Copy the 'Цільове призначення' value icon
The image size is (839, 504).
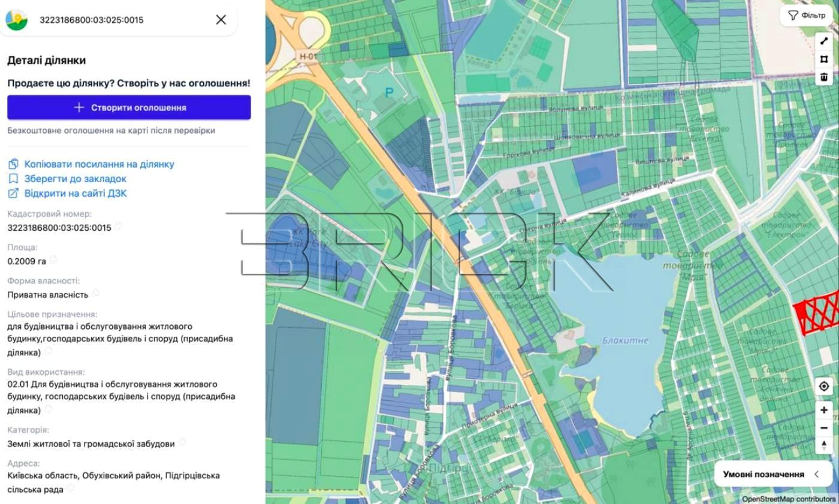tap(49, 352)
